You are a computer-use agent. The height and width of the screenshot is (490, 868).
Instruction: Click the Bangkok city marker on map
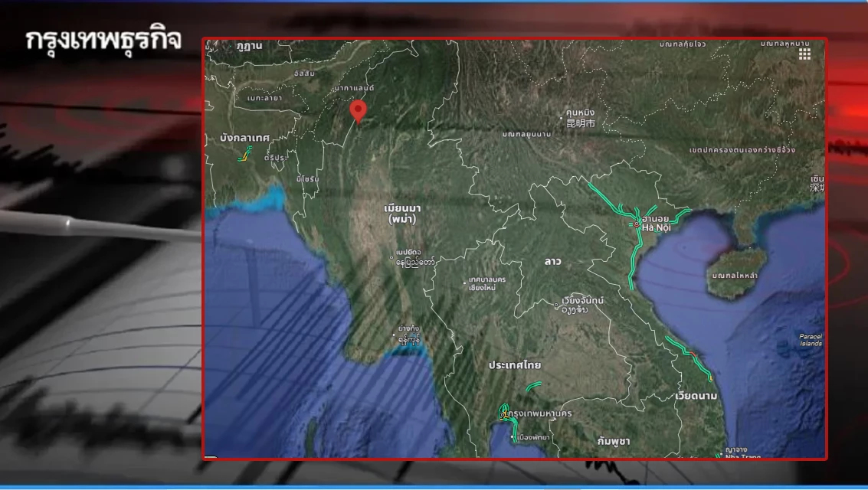coord(503,415)
